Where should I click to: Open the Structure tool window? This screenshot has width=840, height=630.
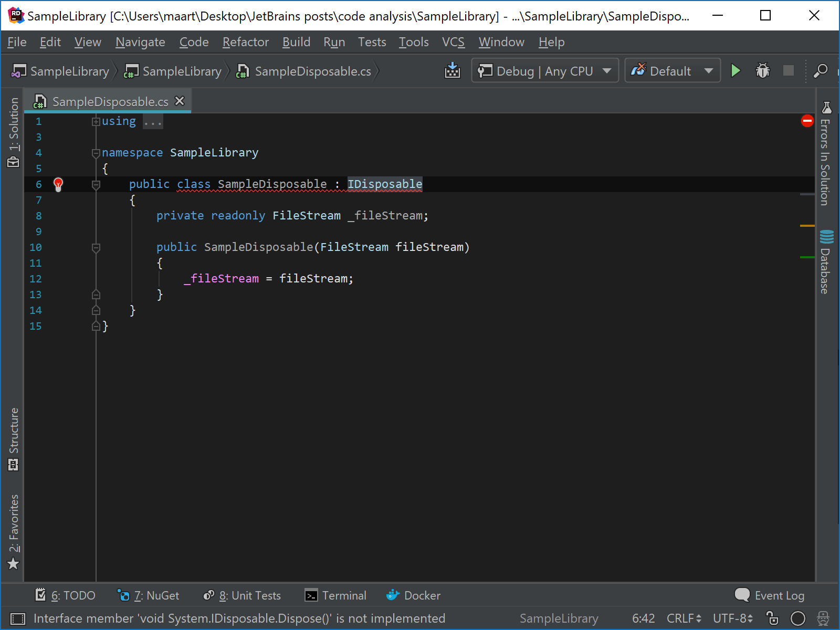pos(13,439)
